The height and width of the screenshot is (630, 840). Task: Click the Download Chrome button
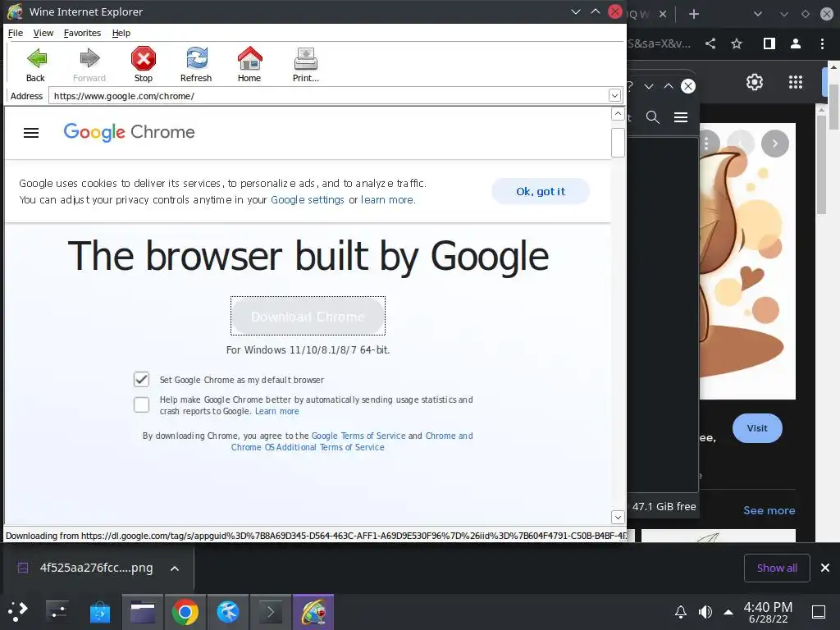(308, 316)
